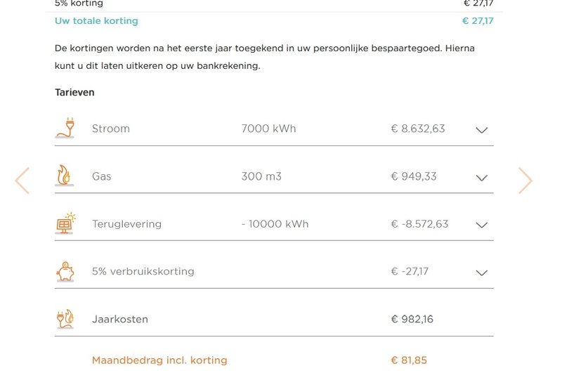Click the Stroom row label
Viewport: 562px width, 392px height.
coord(111,129)
